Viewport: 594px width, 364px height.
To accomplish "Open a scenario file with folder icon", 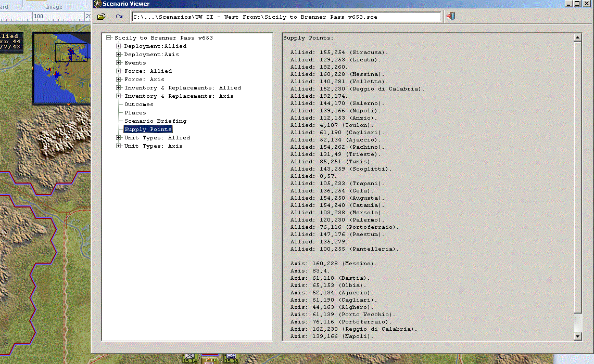I will (x=102, y=17).
